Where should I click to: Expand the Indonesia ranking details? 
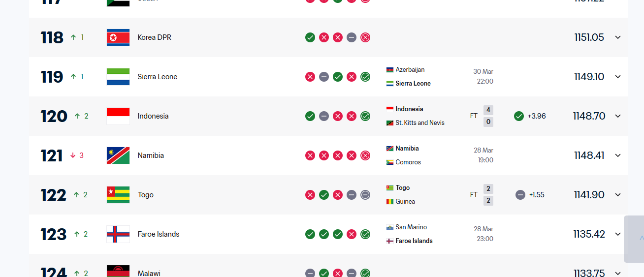(x=618, y=116)
